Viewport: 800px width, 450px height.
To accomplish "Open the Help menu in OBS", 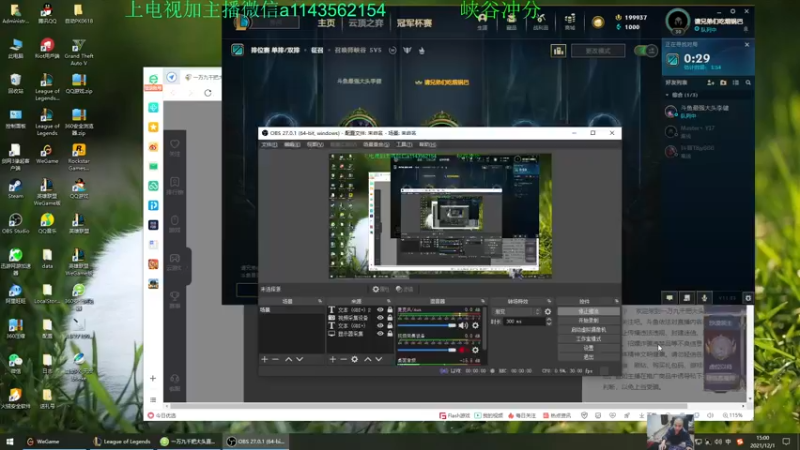I will coord(427,144).
